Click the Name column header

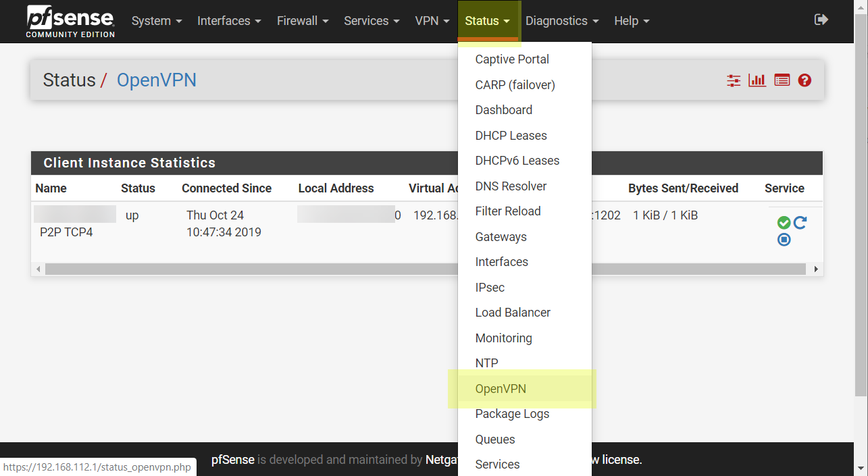51,188
